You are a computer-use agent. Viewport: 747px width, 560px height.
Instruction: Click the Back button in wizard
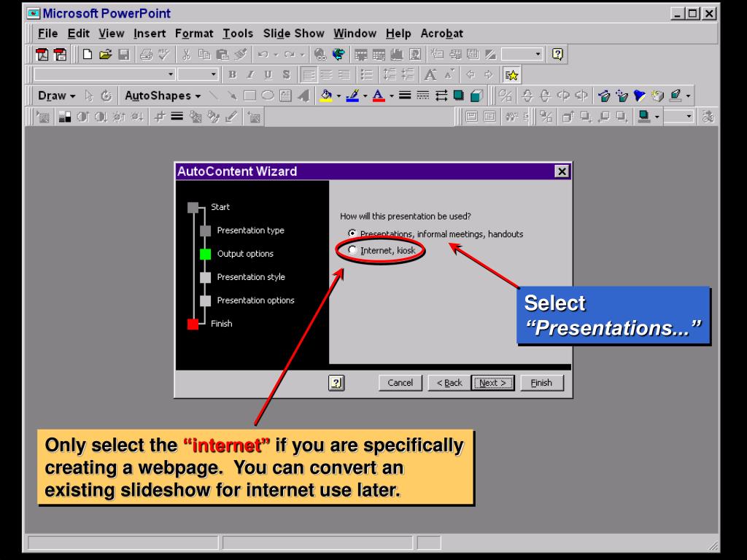pos(449,383)
